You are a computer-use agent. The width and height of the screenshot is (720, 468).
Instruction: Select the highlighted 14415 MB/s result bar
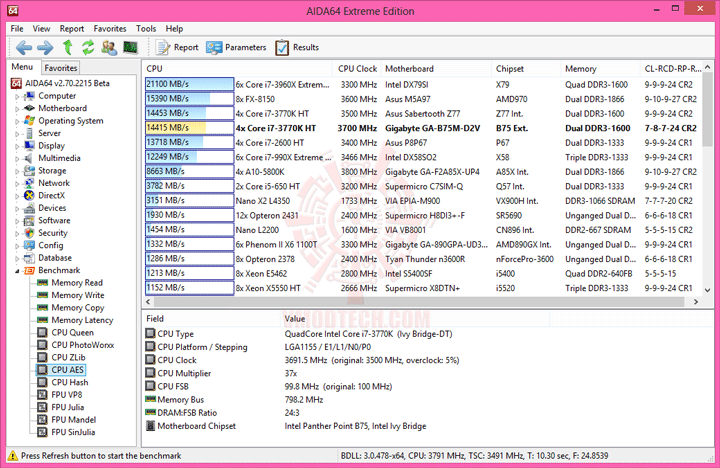click(190, 128)
